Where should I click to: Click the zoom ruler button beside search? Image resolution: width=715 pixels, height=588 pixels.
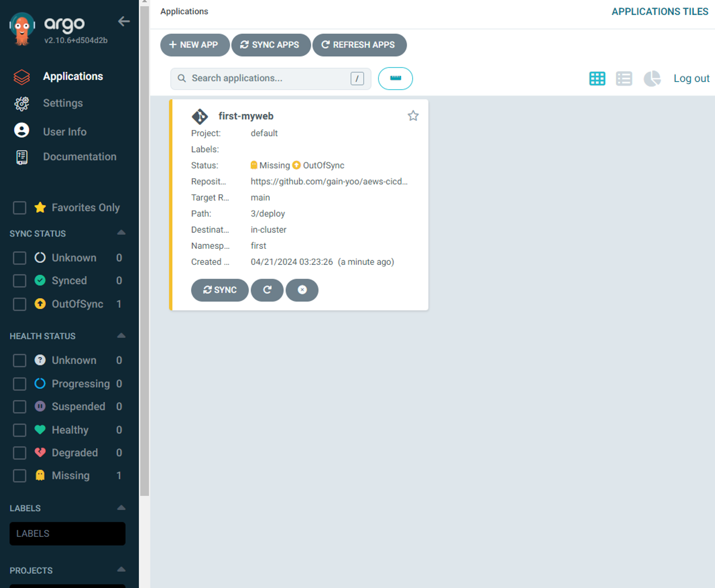(395, 78)
